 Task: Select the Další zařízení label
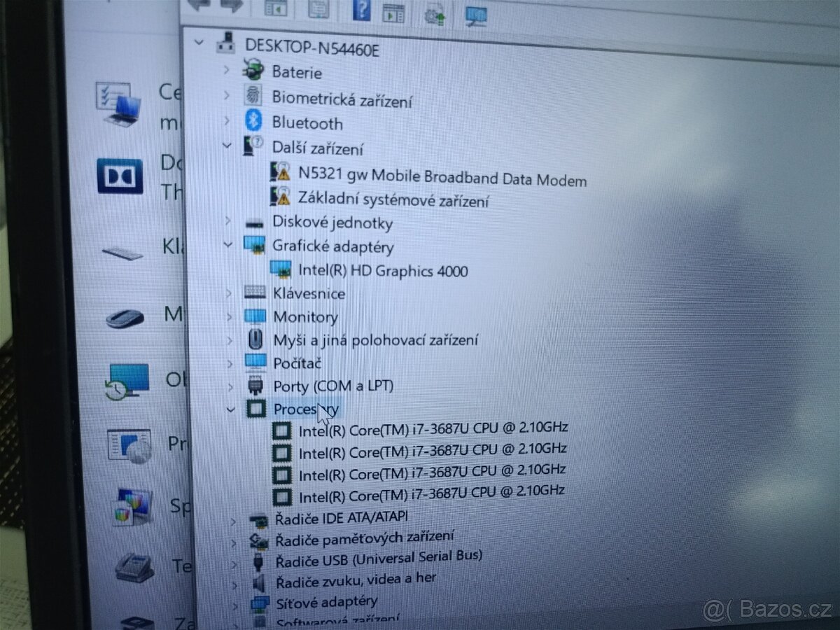(318, 148)
